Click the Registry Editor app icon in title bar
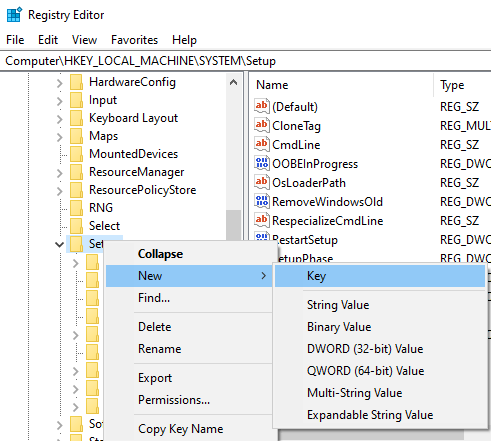The height and width of the screenshot is (441, 491). click(x=14, y=15)
